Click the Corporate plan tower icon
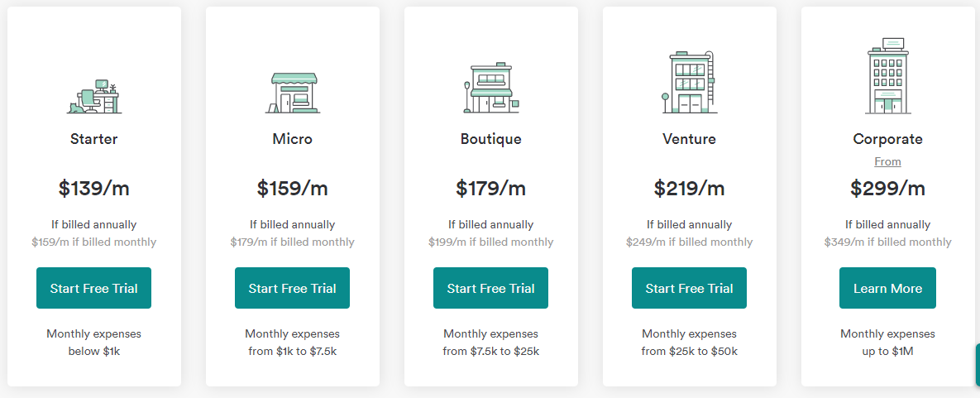Viewport: 980px width, 398px height. pyautogui.click(x=888, y=76)
